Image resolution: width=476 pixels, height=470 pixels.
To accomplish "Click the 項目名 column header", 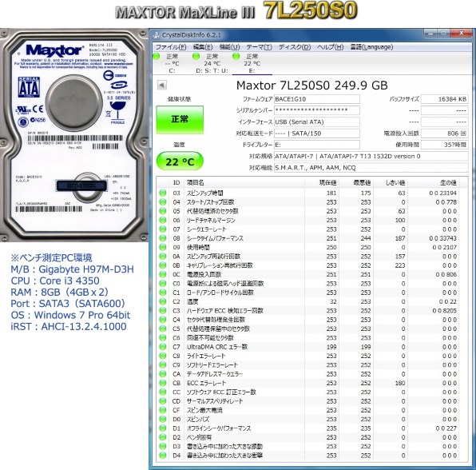I will [x=244, y=182].
